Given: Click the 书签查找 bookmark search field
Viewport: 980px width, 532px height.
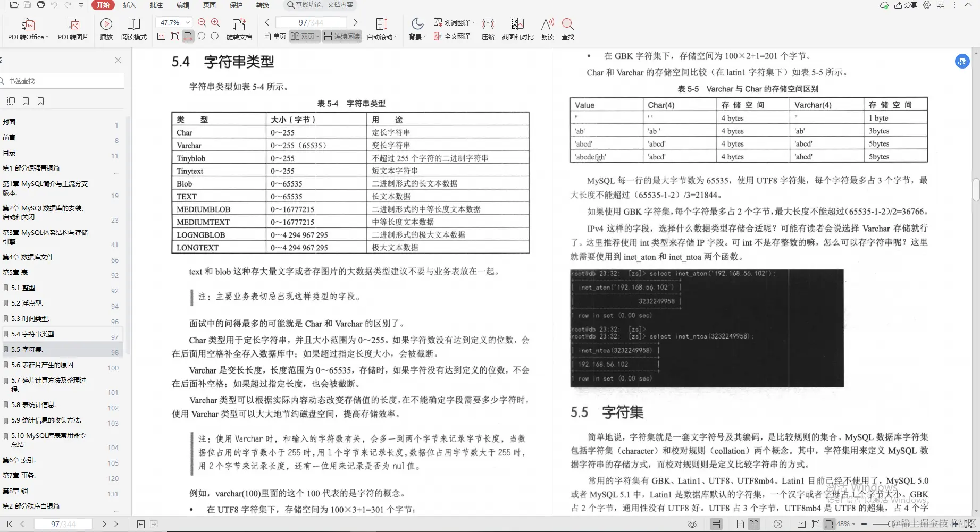Looking at the screenshot, I should click(x=62, y=81).
